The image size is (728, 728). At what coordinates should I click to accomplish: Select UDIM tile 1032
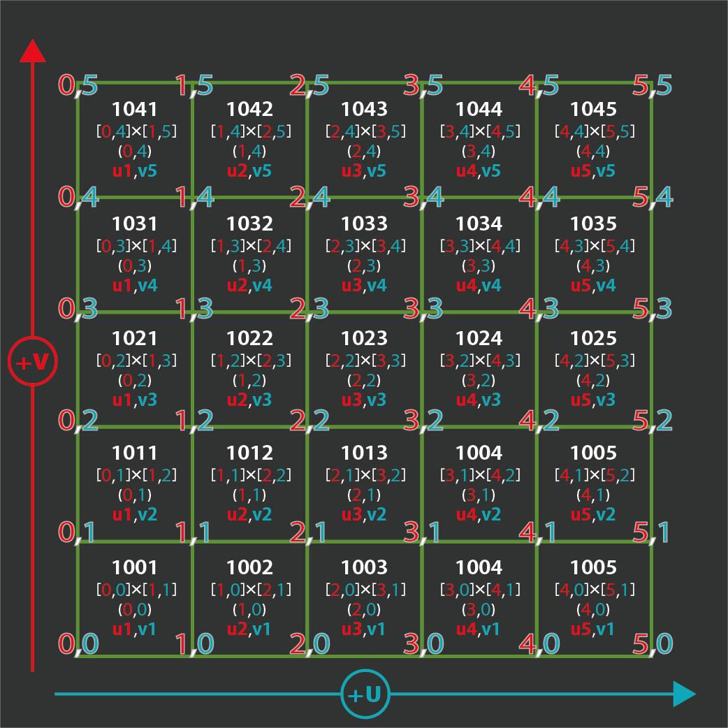pyautogui.click(x=249, y=254)
